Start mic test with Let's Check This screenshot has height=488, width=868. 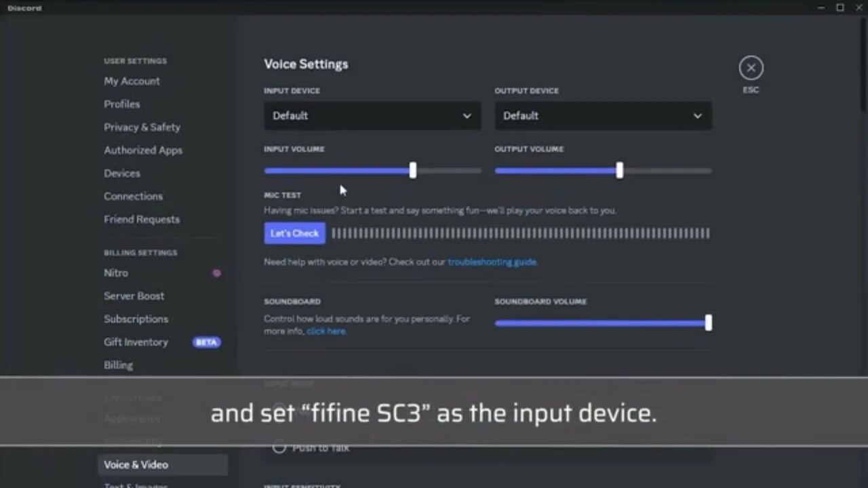(294, 233)
